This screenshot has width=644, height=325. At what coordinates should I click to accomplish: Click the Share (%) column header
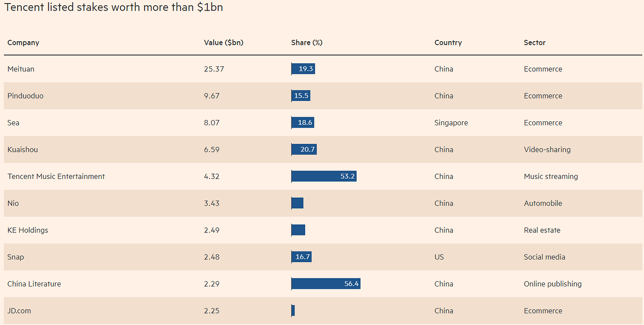point(307,43)
